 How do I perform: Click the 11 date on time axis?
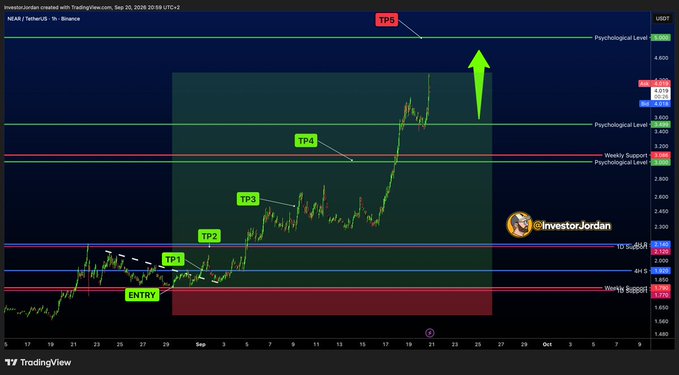pyautogui.click(x=316, y=345)
